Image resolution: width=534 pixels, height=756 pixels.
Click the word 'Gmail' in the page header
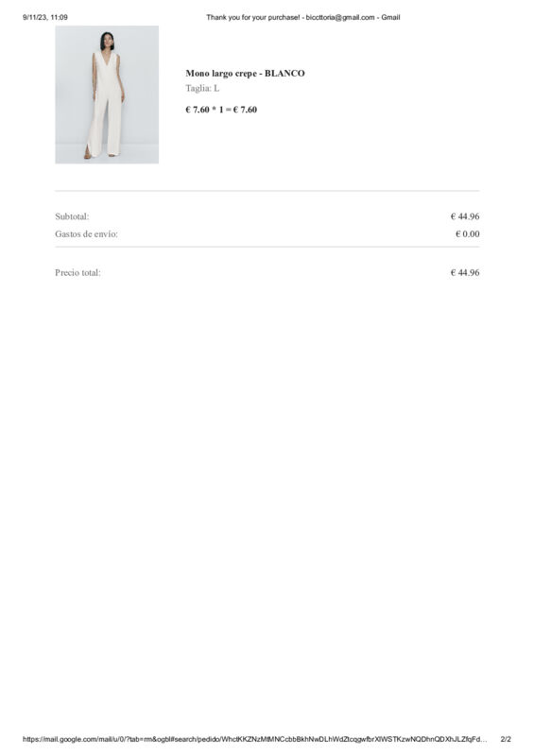pos(390,17)
